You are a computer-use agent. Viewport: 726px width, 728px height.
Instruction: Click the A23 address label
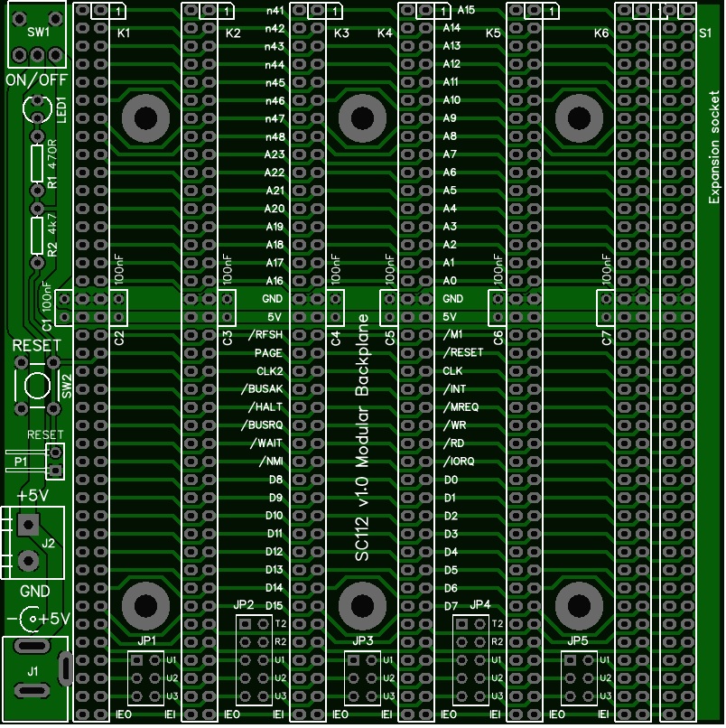(274, 154)
